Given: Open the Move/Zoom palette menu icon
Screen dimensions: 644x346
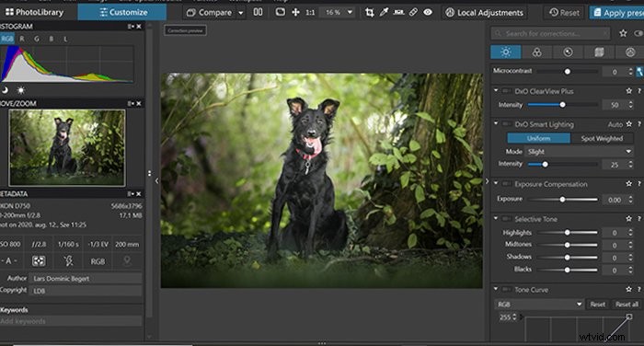Looking at the screenshot, I should pos(131,104).
